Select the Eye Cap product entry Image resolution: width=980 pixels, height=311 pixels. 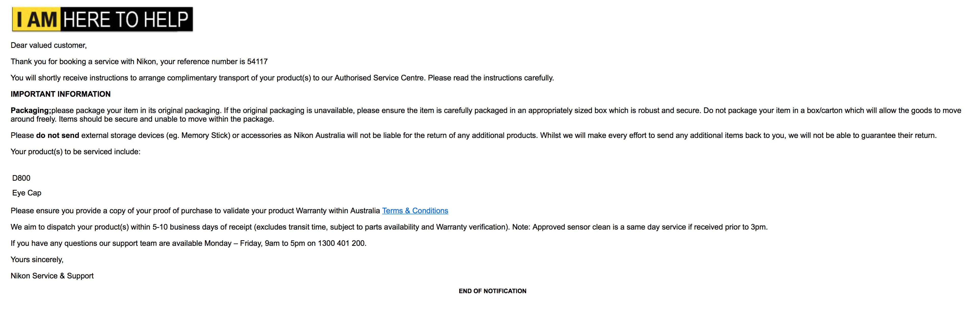pos(27,193)
